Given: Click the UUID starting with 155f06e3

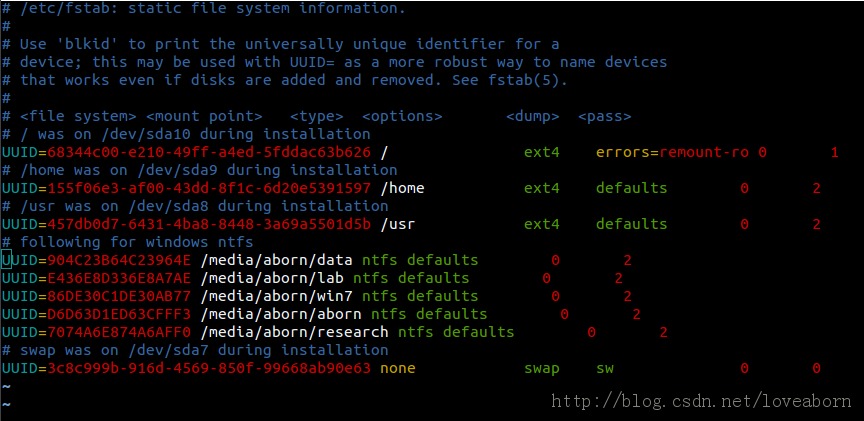Looking at the screenshot, I should [209, 188].
